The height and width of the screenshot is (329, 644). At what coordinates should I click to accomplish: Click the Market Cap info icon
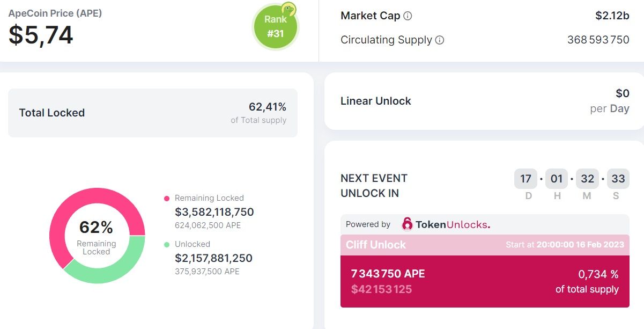pyautogui.click(x=408, y=16)
